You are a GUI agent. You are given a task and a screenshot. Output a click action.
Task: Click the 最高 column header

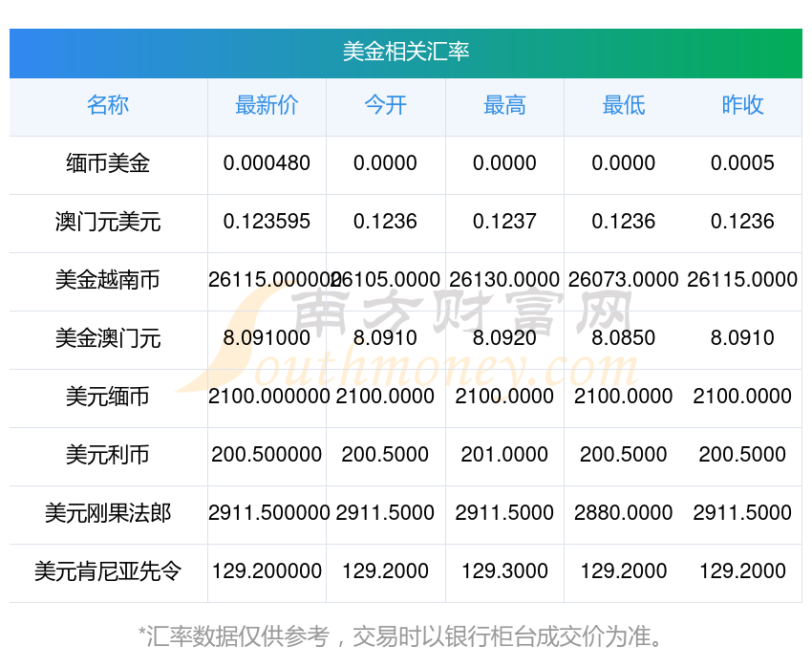(x=504, y=106)
